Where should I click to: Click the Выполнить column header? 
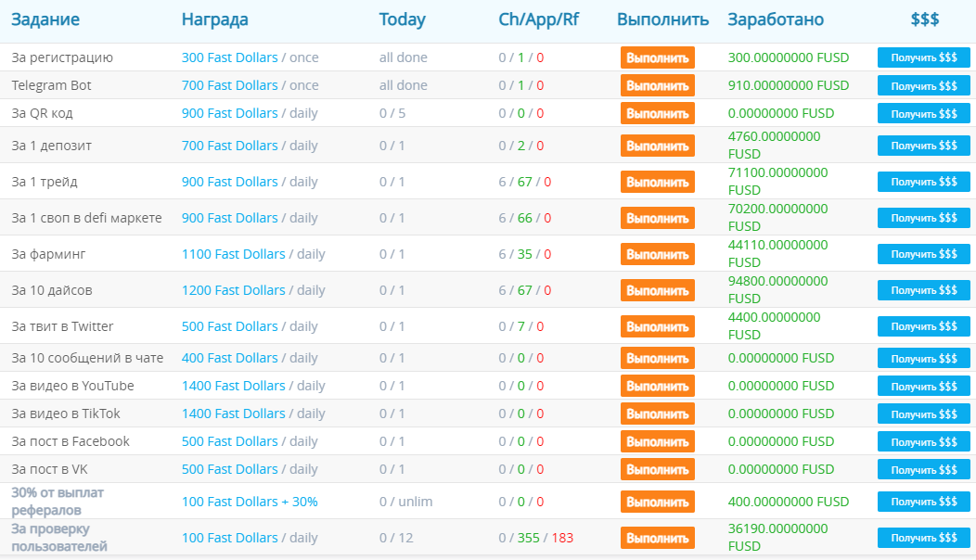click(x=663, y=19)
